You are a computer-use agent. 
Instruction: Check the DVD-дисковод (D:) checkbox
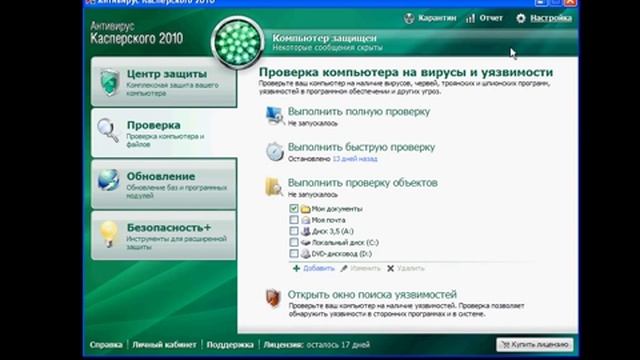coord(294,253)
